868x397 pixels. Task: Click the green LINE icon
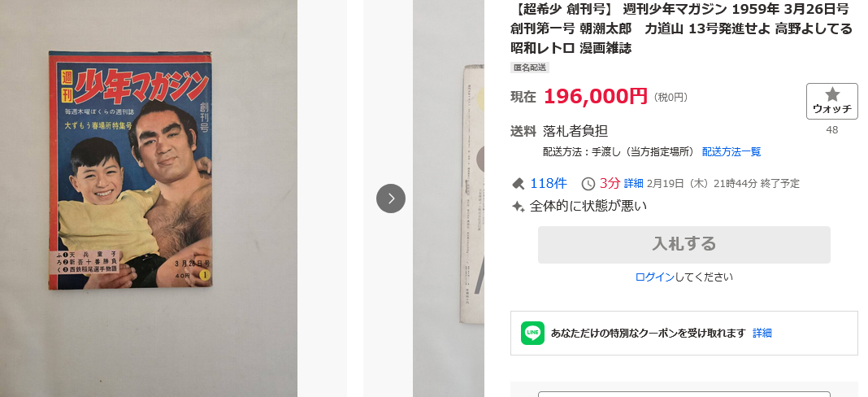click(532, 334)
